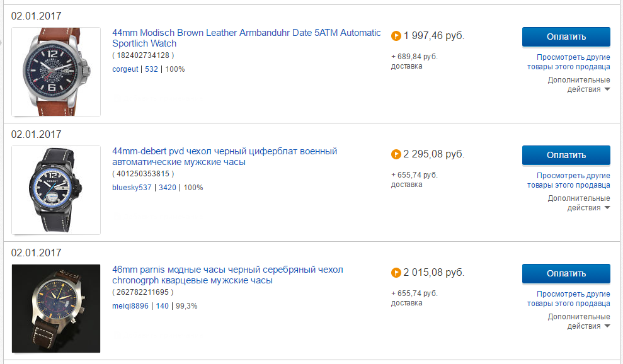Open the 46mm parnis listing title

point(227,275)
